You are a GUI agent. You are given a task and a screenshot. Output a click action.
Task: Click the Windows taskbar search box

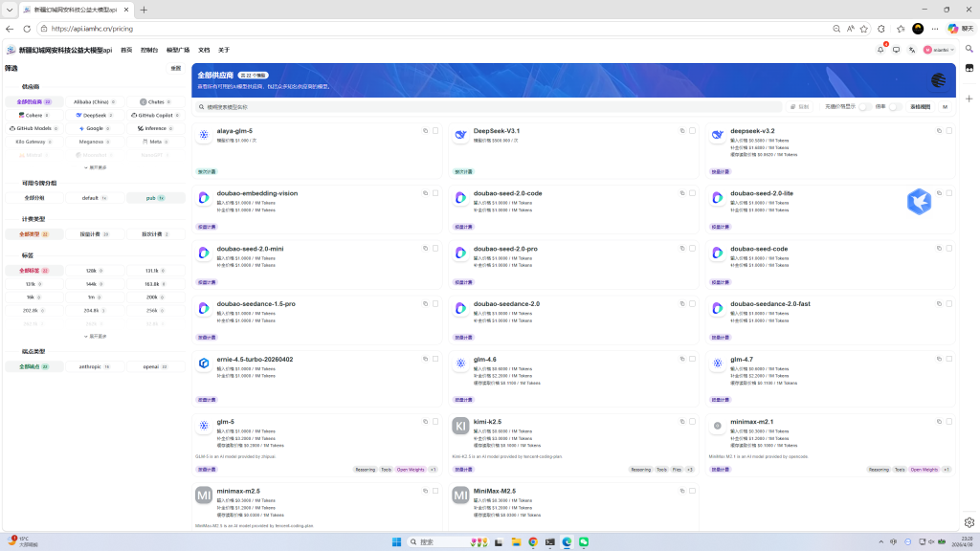(x=436, y=541)
